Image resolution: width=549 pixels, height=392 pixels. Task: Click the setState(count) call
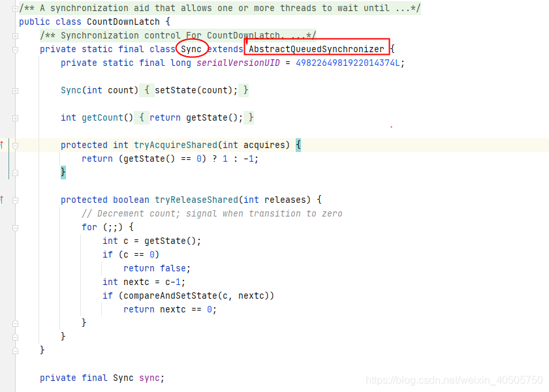click(196, 90)
